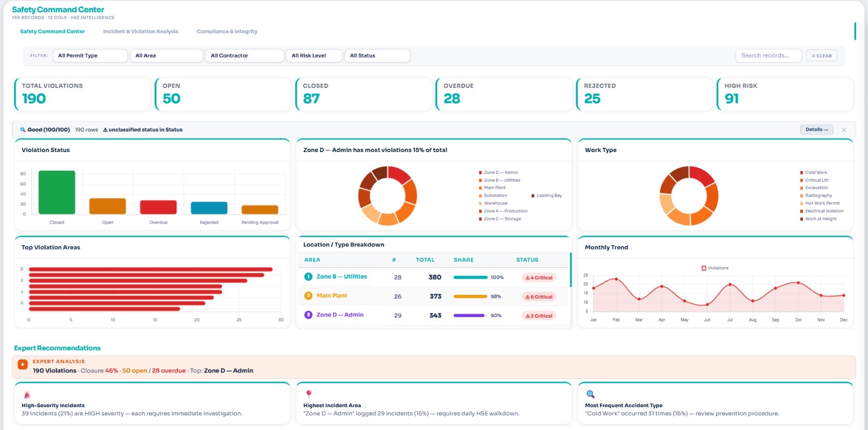Open the Zone B — Utilities row link
Screen dimensions: 868x430
[342, 277]
